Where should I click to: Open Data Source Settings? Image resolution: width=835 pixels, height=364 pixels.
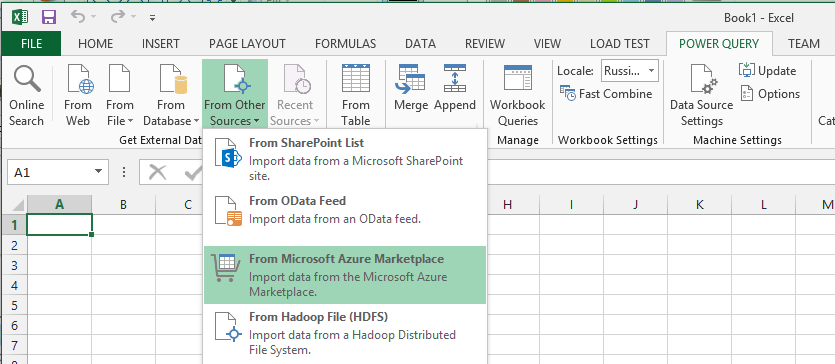click(x=701, y=96)
